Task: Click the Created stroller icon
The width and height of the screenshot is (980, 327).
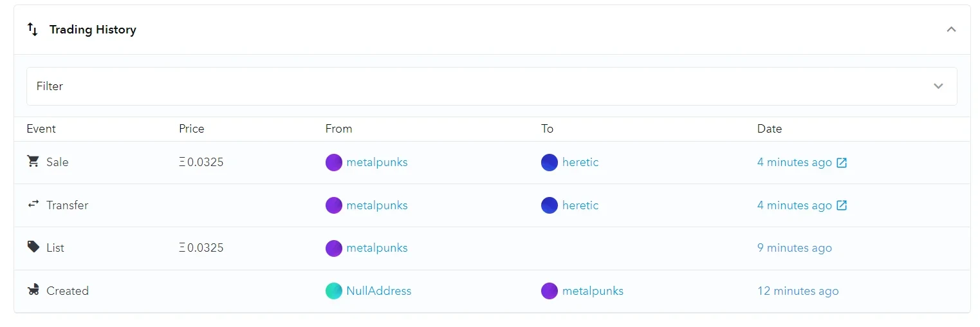Action: (33, 290)
